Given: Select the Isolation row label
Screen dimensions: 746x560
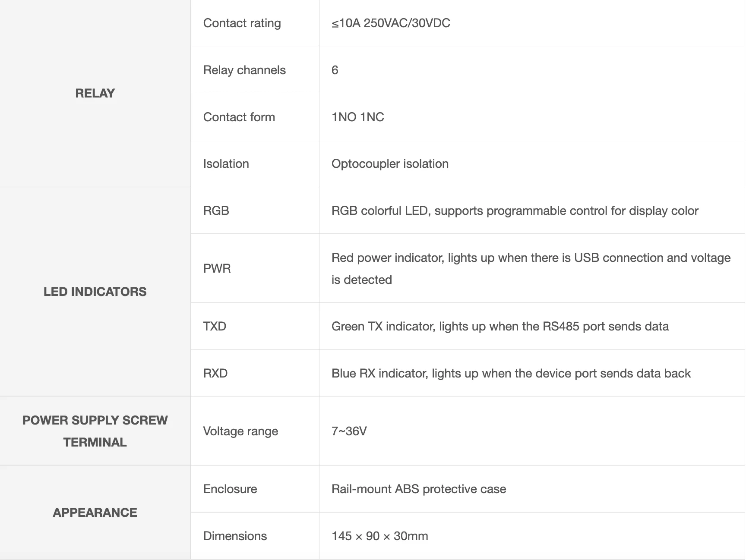Looking at the screenshot, I should click(x=226, y=164).
